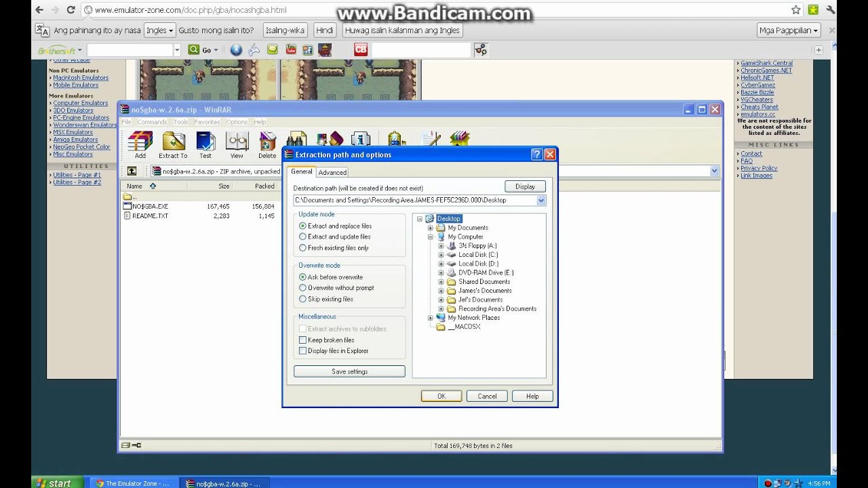Click the Add icon in WinRAR toolbar
Screen dimensions: 868x488
pyautogui.click(x=140, y=141)
